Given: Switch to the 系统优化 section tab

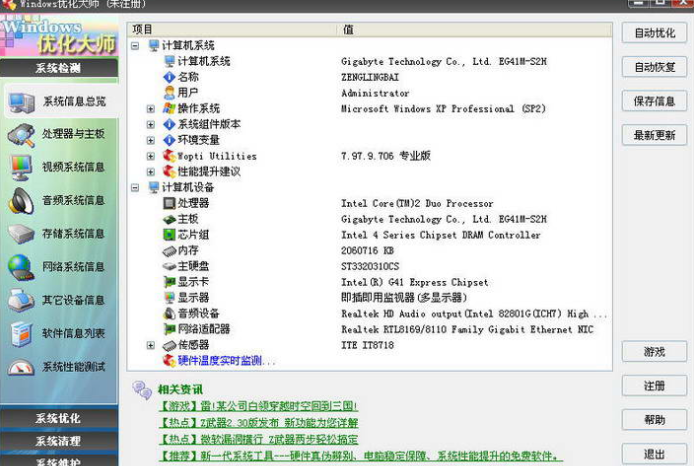Looking at the screenshot, I should (59, 419).
